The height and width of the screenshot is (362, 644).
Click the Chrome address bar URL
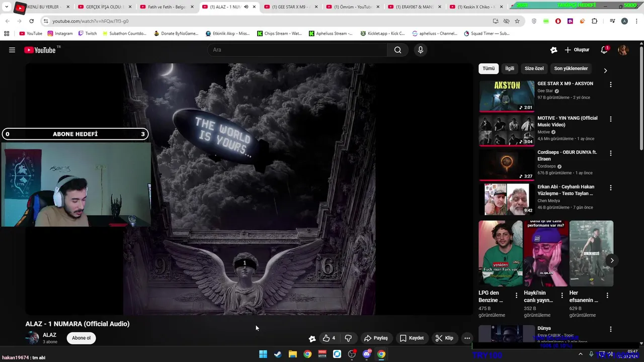pyautogui.click(x=91, y=21)
